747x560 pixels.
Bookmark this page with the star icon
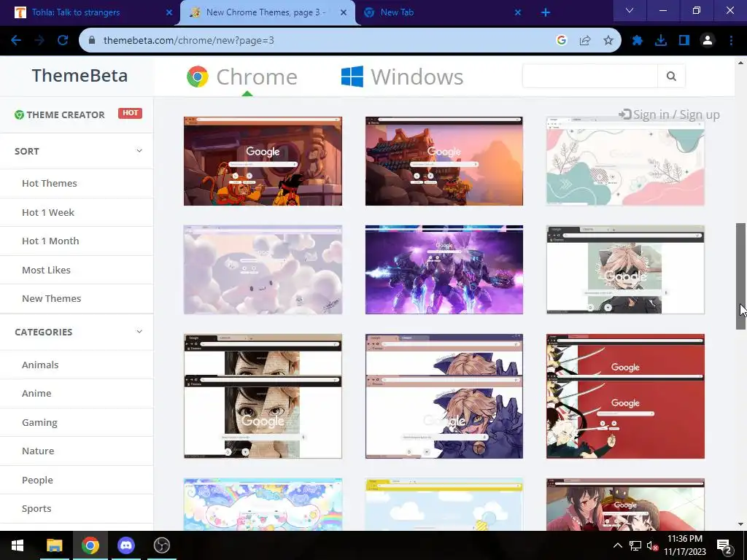(608, 41)
